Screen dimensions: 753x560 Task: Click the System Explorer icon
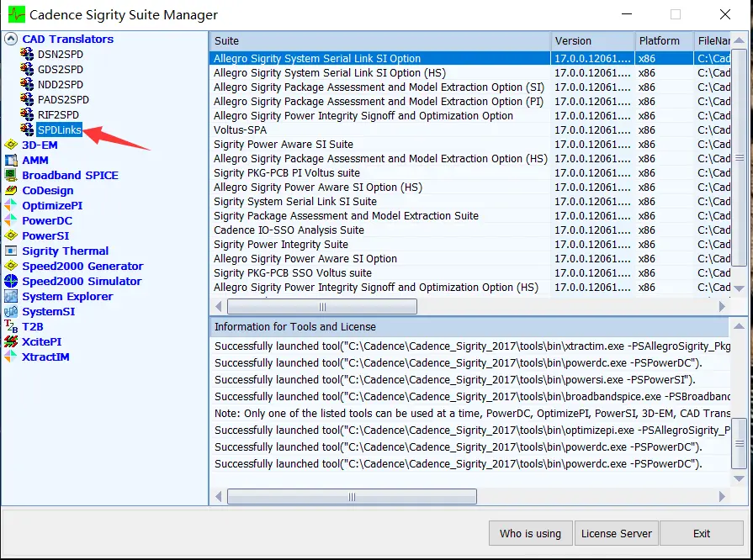point(11,296)
